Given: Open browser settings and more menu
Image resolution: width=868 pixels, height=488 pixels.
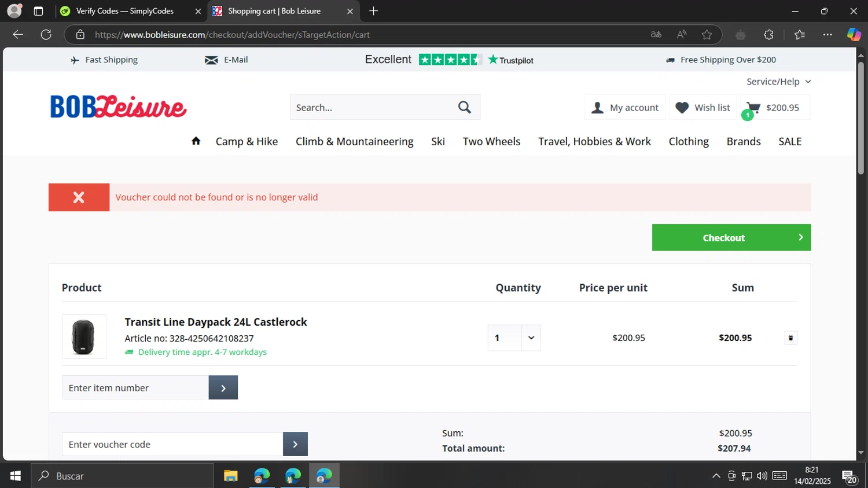Looking at the screenshot, I should [828, 35].
